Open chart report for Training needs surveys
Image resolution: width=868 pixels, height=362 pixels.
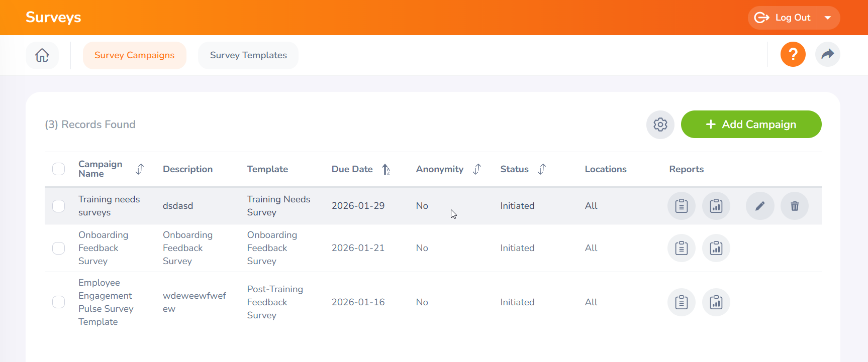coord(716,206)
